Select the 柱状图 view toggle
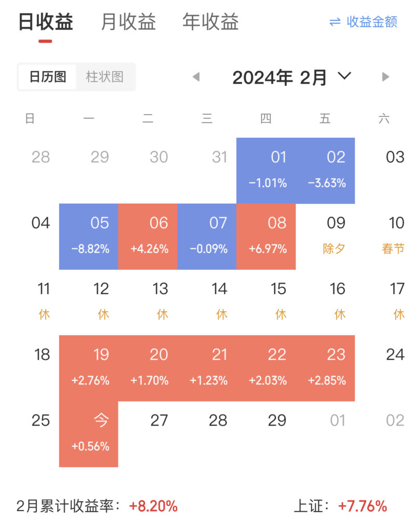The image size is (414, 532). coord(105,77)
